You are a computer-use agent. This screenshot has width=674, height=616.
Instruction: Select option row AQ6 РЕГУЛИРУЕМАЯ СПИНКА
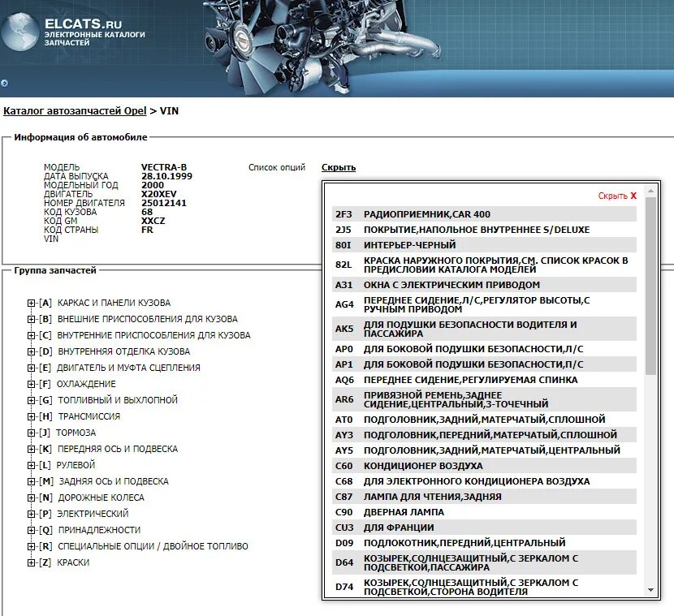485,380
